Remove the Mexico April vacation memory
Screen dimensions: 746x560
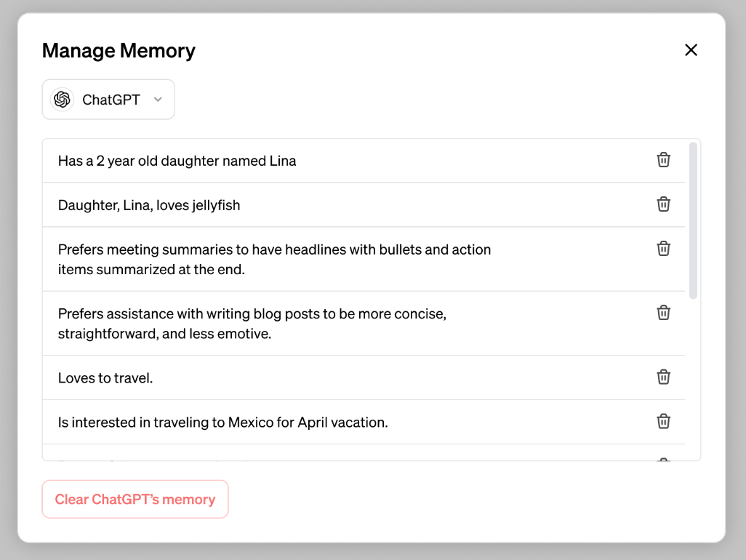coord(663,421)
